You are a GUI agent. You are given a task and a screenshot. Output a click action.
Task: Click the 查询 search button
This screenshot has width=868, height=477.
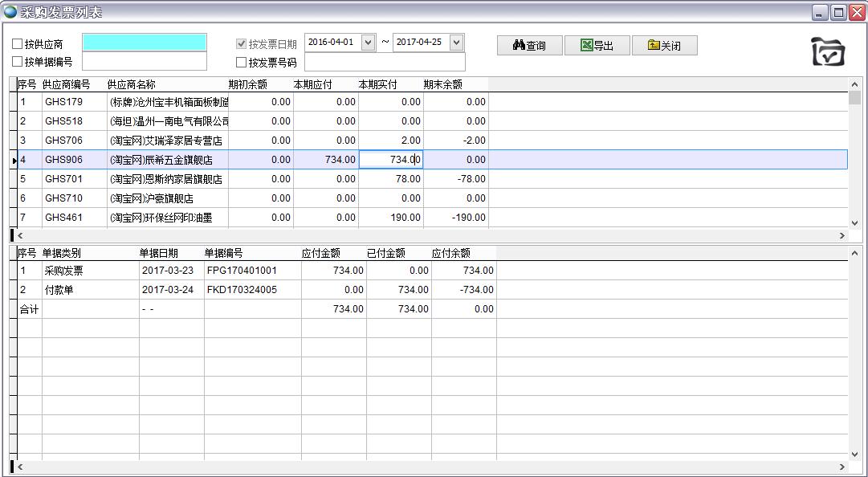coord(529,46)
